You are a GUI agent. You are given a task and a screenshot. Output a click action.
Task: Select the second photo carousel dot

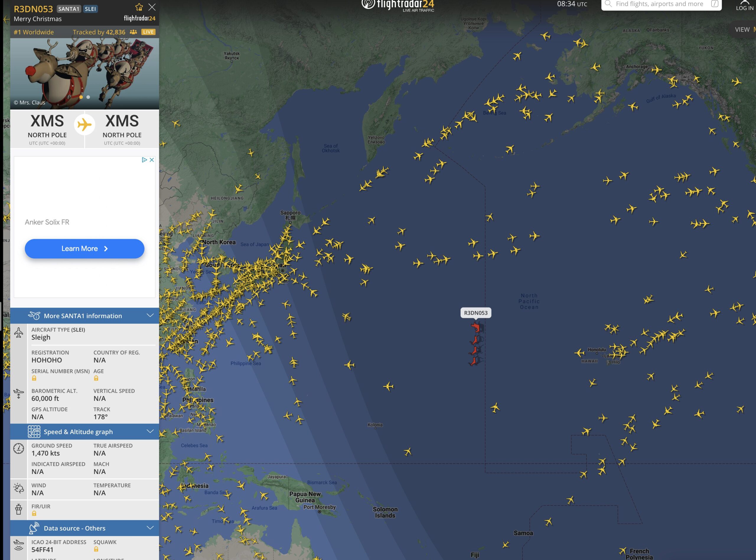[88, 97]
